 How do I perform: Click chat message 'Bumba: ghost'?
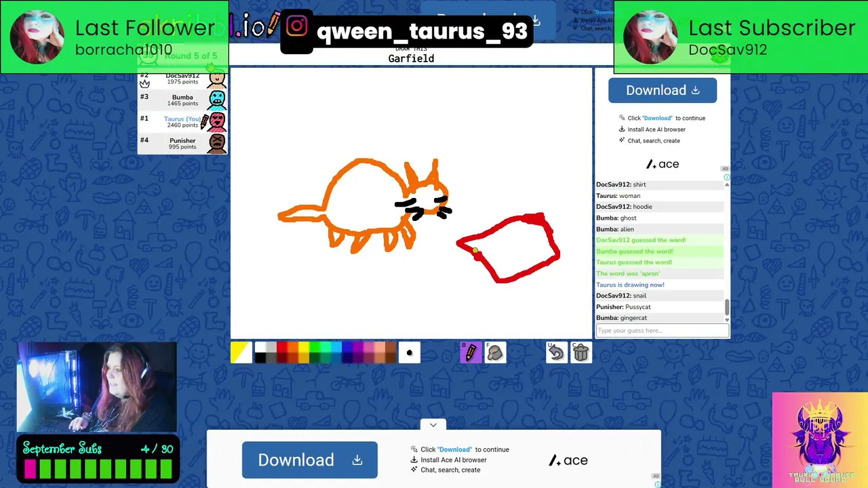(616, 218)
